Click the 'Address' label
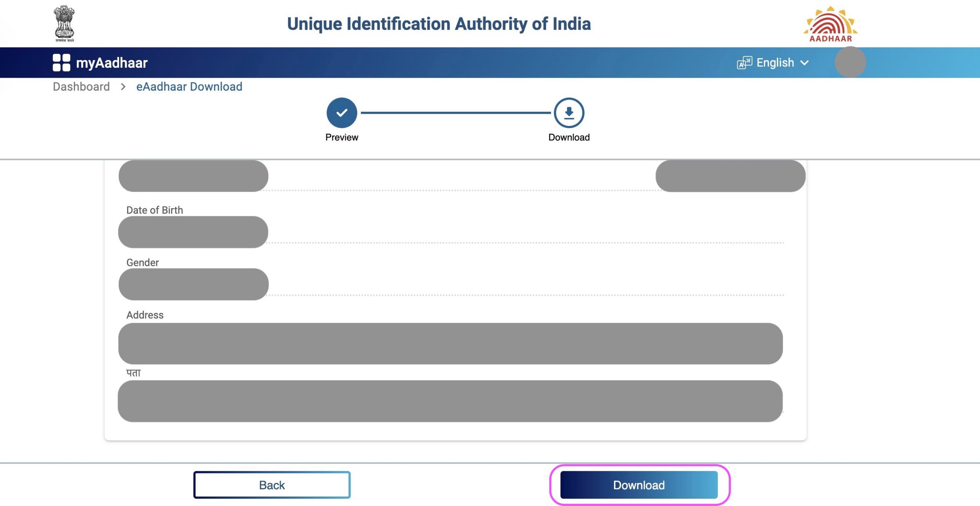Screen dimensions: 980x506 point(145,315)
